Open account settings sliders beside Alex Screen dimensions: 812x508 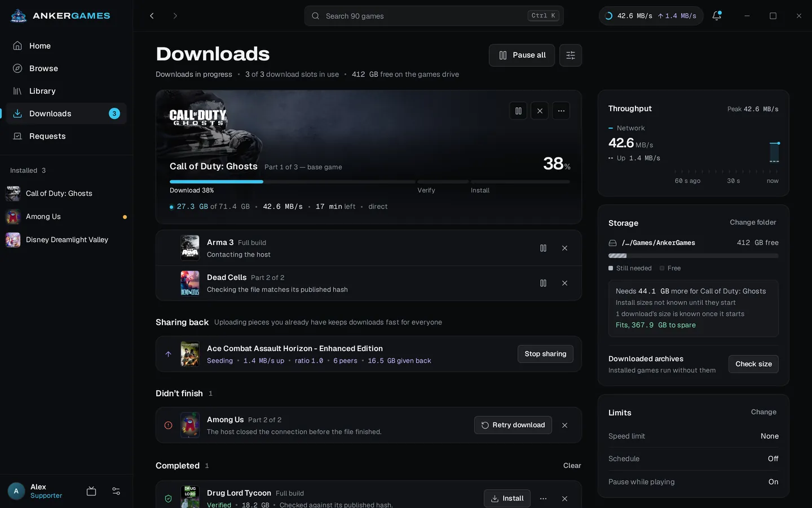(116, 492)
